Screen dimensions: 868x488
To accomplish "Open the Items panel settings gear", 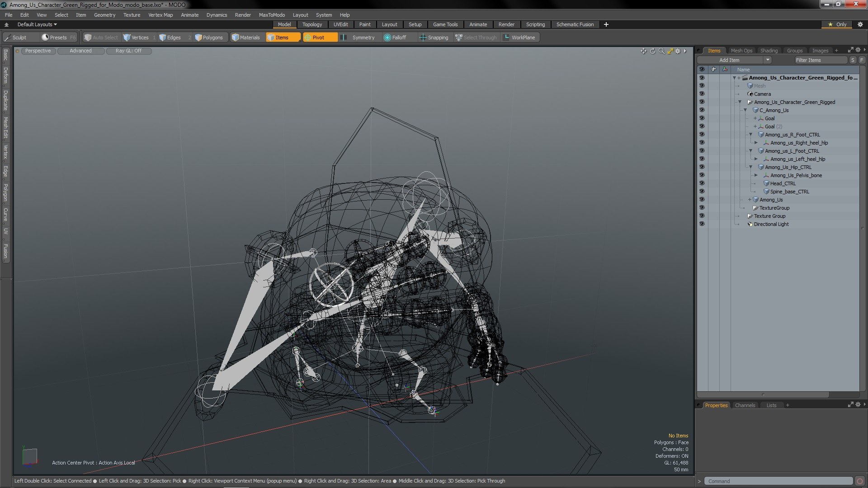I will pyautogui.click(x=858, y=50).
